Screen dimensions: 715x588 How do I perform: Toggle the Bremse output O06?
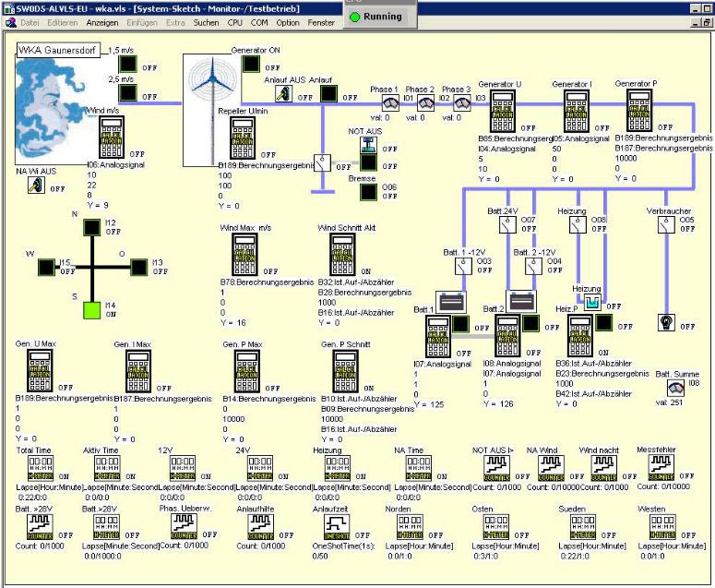(x=368, y=192)
